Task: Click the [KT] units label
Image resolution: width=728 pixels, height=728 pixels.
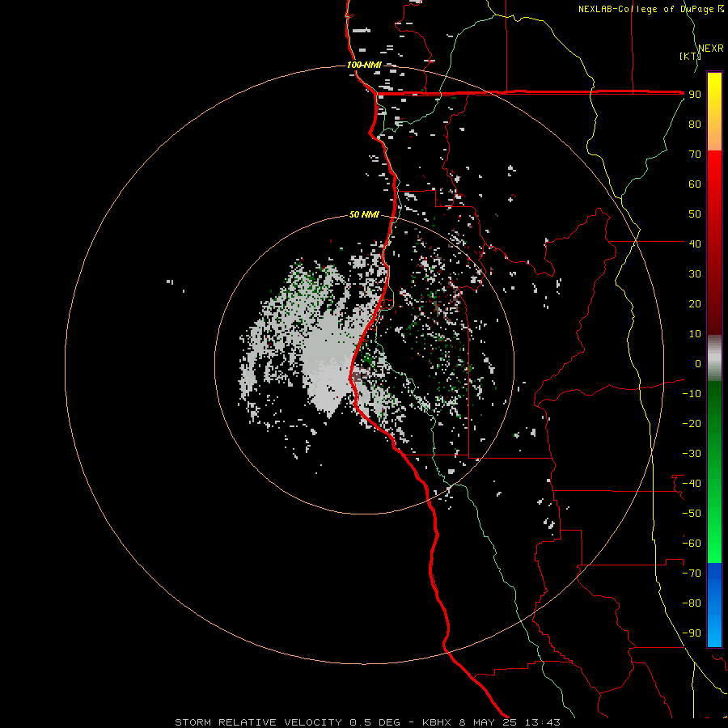Action: click(x=690, y=56)
